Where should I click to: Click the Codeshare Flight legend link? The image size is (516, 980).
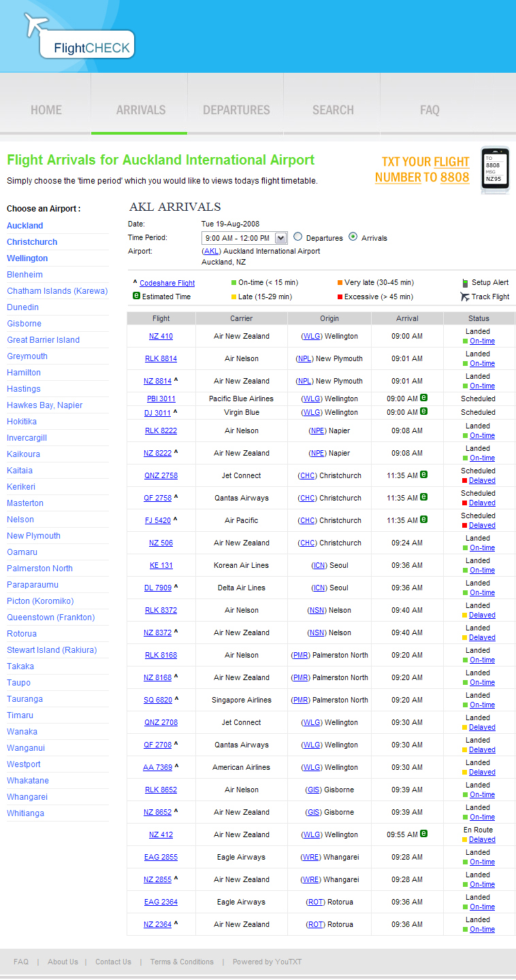(x=167, y=283)
